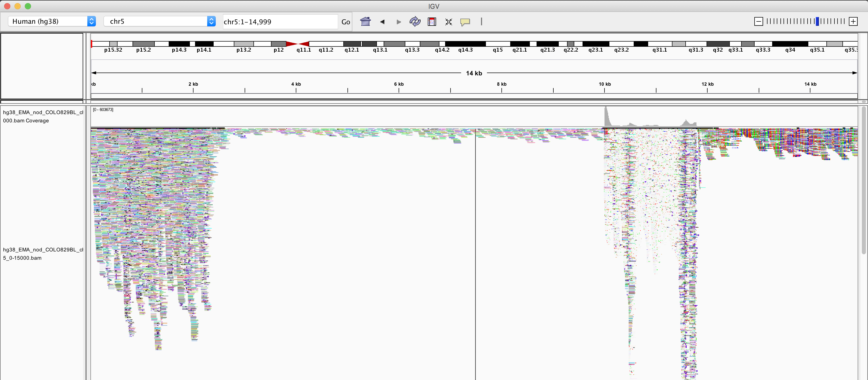Click the coverage range label [0 - 603673]
This screenshot has height=380, width=868.
[x=103, y=109]
